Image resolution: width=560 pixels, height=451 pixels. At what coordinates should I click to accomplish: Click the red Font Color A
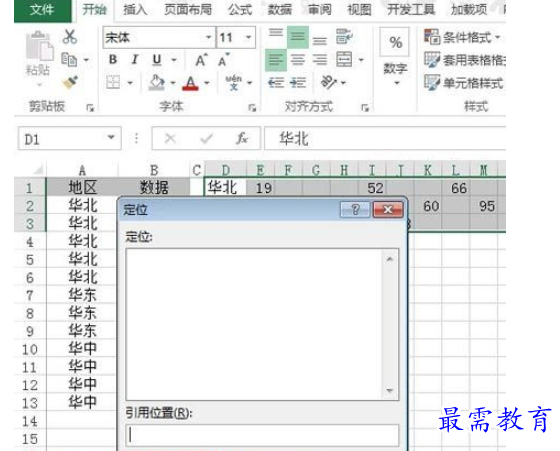tap(190, 83)
